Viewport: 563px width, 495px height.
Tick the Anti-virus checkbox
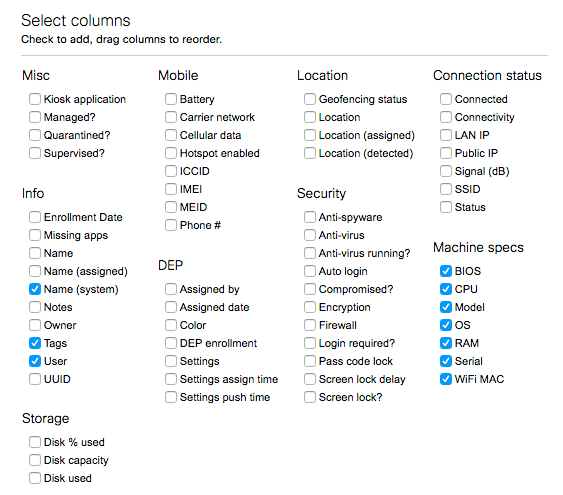[310, 235]
